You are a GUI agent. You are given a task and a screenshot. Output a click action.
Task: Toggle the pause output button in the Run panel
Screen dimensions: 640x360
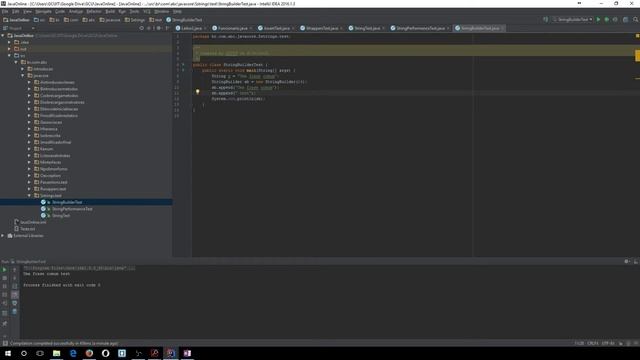pos(4,286)
